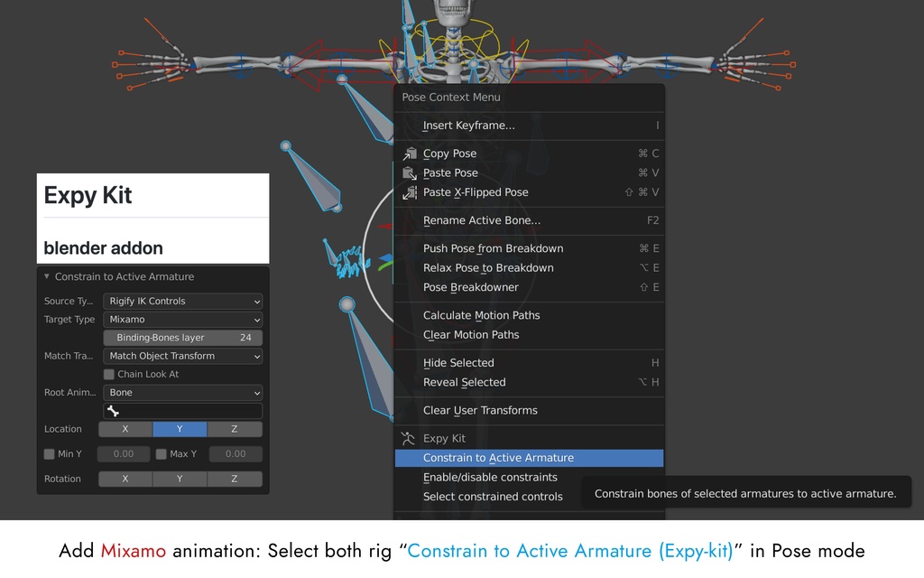Image resolution: width=924 pixels, height=578 pixels.
Task: Toggle the Rotation Z button
Action: (x=235, y=479)
